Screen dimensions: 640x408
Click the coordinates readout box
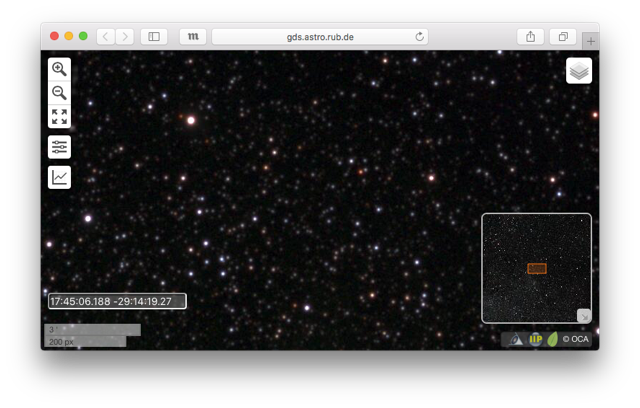pos(116,301)
